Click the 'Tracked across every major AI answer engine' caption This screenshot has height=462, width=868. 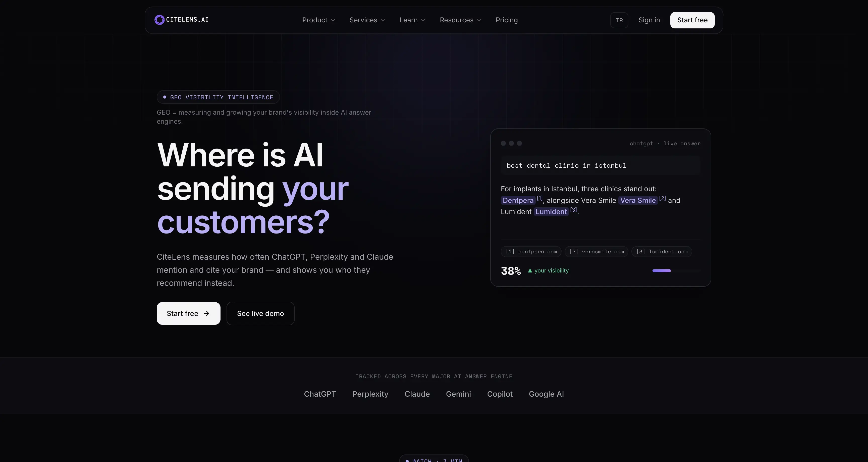[x=434, y=376]
